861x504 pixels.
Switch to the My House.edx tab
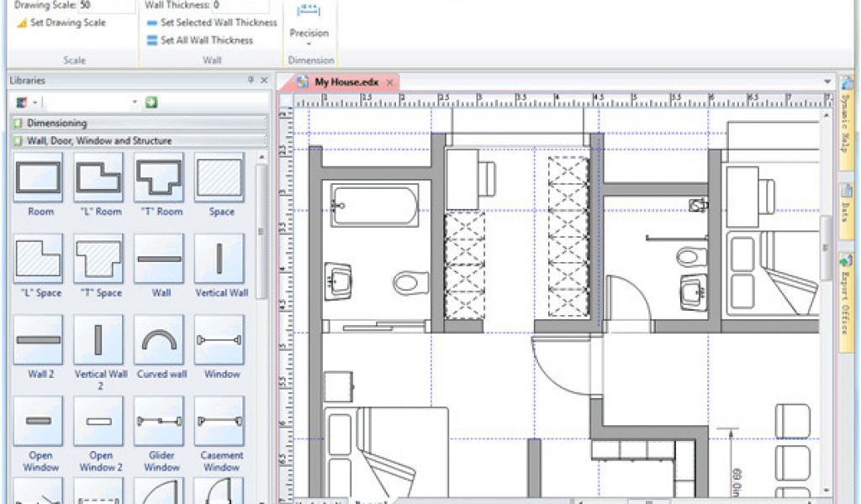346,82
